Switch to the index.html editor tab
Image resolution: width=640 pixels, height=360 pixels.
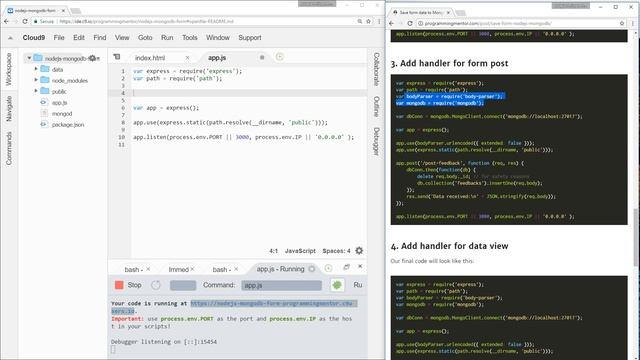150,58
